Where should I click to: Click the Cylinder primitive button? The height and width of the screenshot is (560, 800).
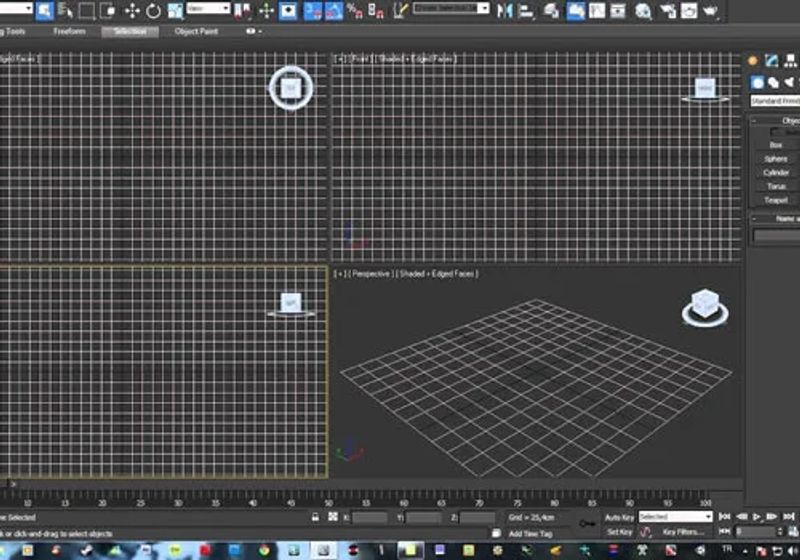coord(776,173)
